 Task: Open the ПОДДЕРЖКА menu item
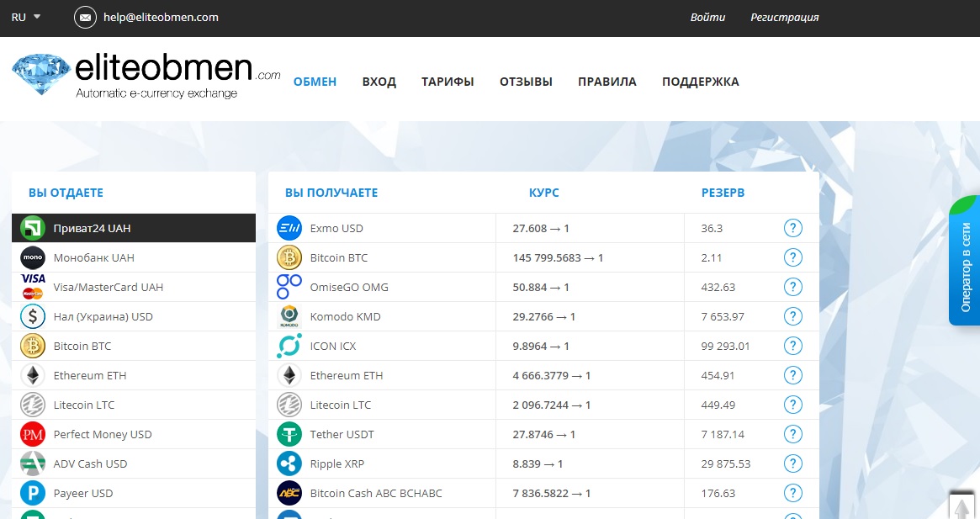700,82
